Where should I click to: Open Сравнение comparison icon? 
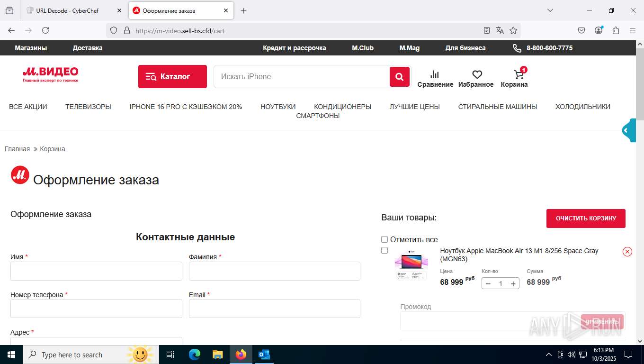tap(435, 79)
